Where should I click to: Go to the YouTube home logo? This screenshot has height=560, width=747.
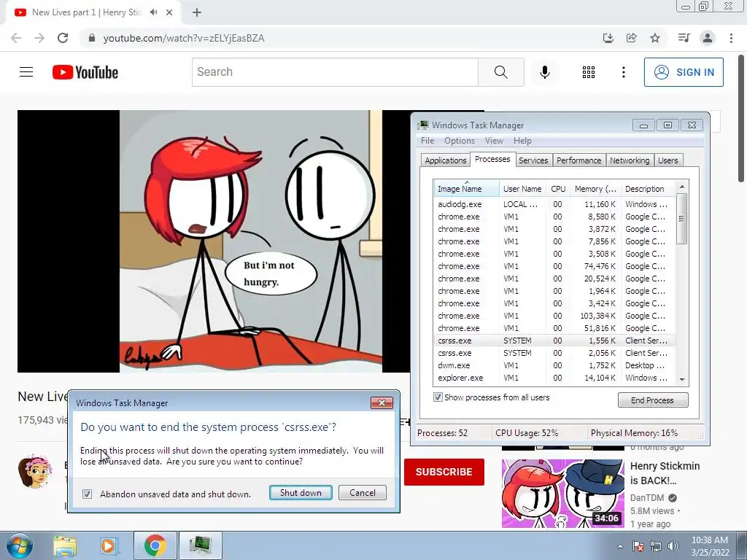tap(85, 72)
